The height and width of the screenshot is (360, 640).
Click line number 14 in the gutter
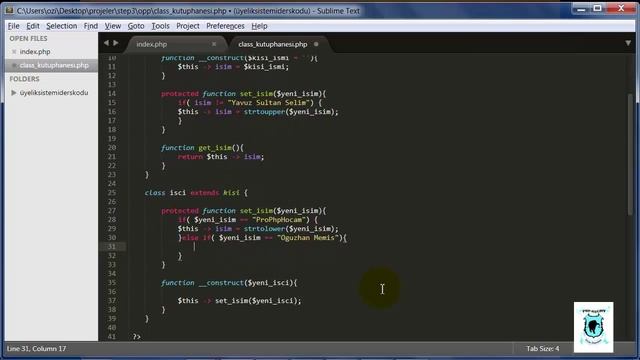(x=112, y=93)
